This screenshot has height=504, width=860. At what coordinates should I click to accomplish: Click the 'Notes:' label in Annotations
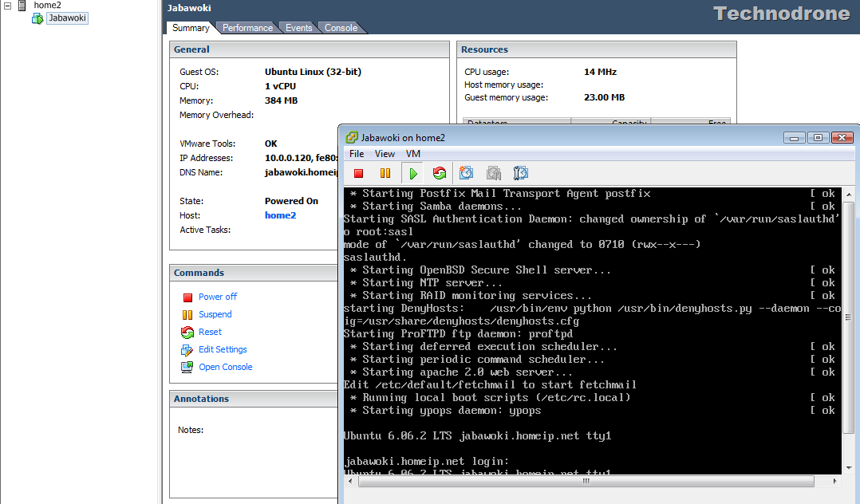pos(191,430)
